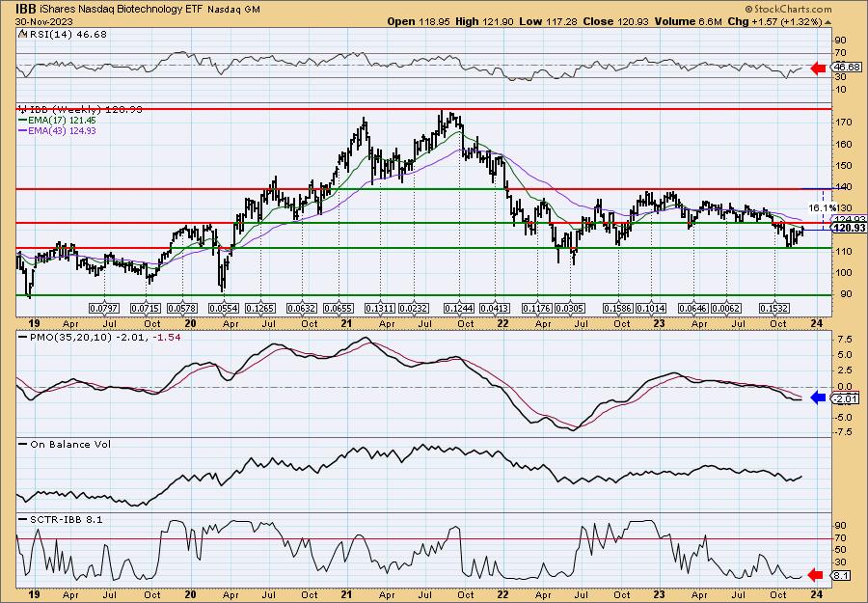The height and width of the screenshot is (603, 868).
Task: Click the Nasdaq GM exchange label
Action: (234, 10)
